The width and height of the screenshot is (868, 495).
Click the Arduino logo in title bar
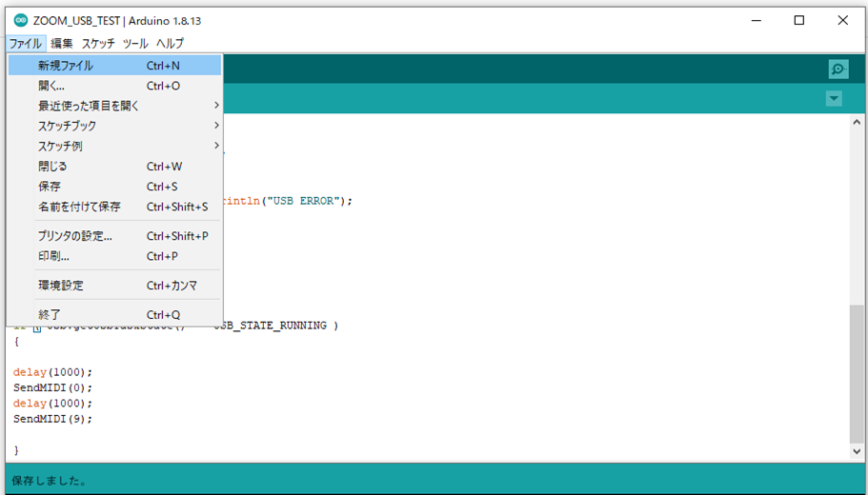[20, 20]
